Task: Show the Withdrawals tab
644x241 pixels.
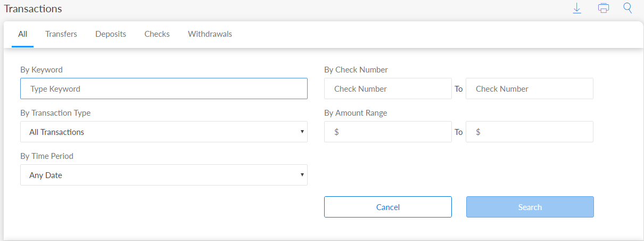Action: (x=210, y=34)
